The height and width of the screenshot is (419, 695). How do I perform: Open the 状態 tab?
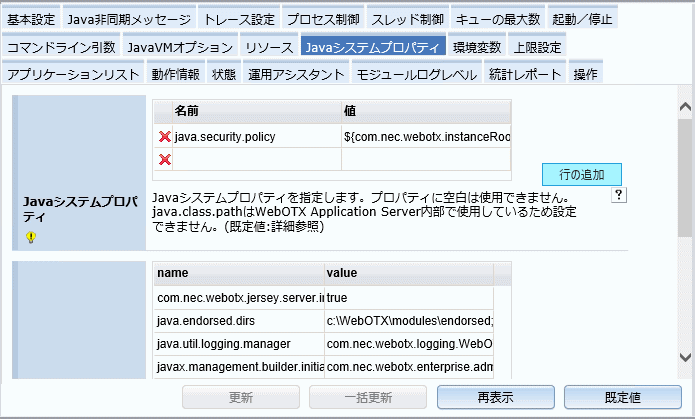point(224,74)
